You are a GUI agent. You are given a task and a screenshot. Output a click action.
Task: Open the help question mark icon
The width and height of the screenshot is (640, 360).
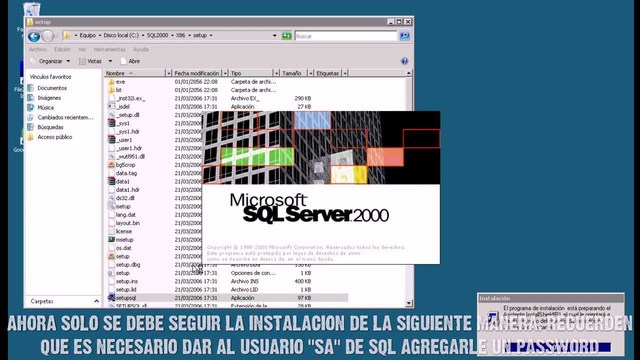(x=404, y=61)
